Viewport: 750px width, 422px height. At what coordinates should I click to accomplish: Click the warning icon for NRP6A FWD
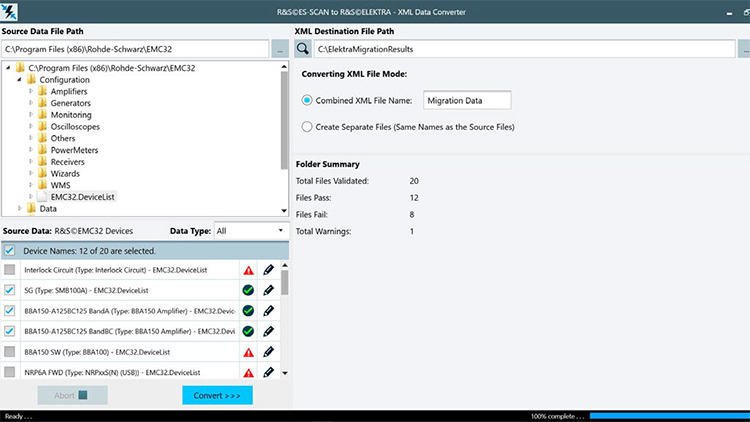coord(248,372)
